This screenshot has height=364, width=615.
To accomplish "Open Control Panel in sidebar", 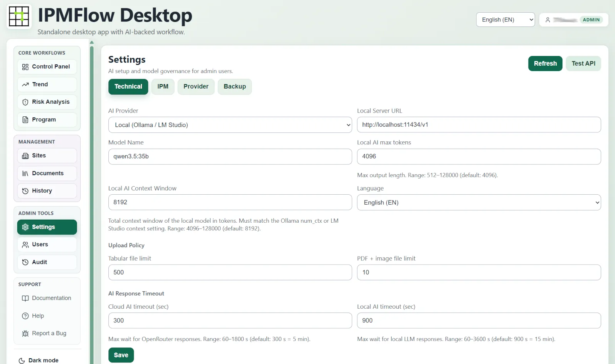I will point(47,67).
